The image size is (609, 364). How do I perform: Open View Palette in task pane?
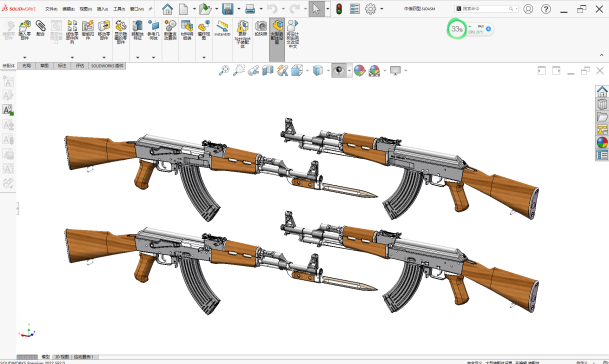coord(602,130)
